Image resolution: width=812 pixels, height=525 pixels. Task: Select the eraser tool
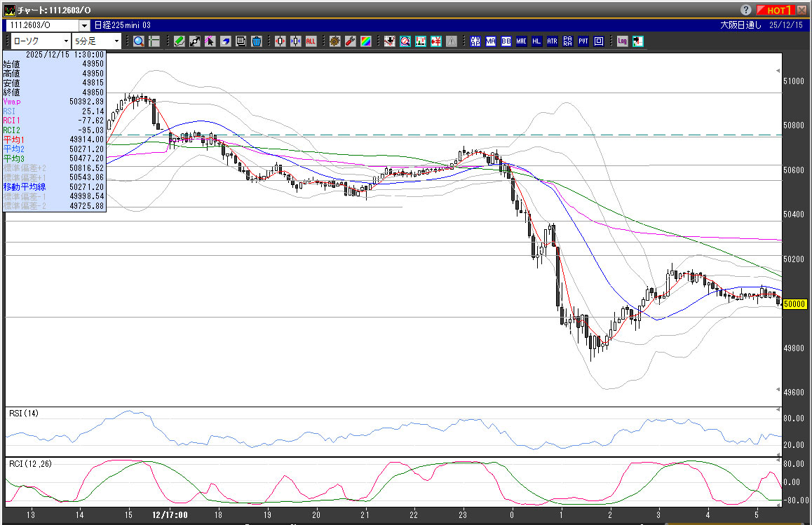point(226,41)
